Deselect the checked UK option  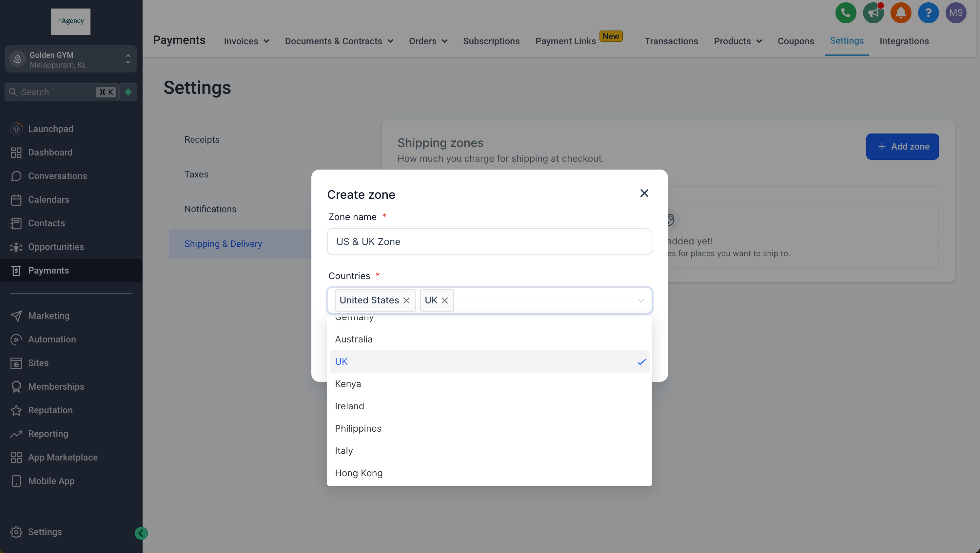click(x=489, y=361)
